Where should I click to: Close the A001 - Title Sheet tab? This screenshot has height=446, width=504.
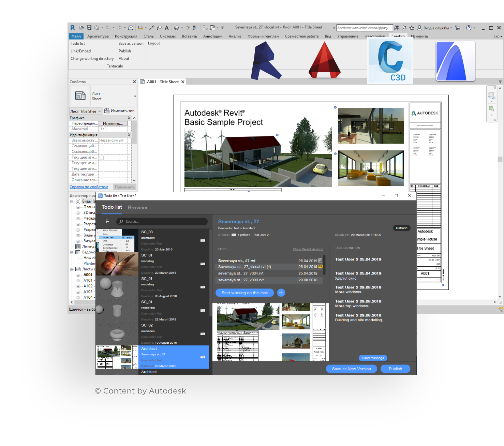coord(183,82)
